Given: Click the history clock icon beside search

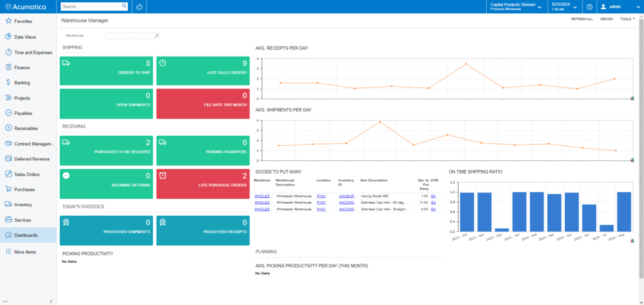Looking at the screenshot, I should (x=138, y=7).
